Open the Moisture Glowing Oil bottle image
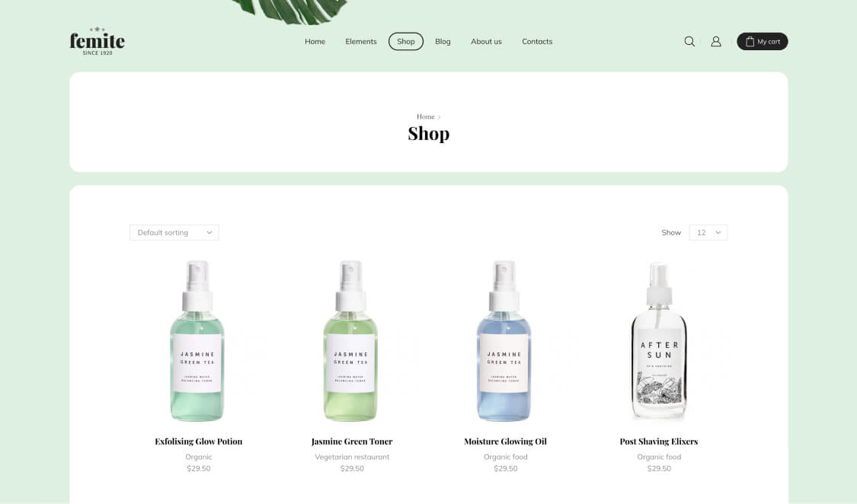This screenshot has height=504, width=857. (504, 341)
